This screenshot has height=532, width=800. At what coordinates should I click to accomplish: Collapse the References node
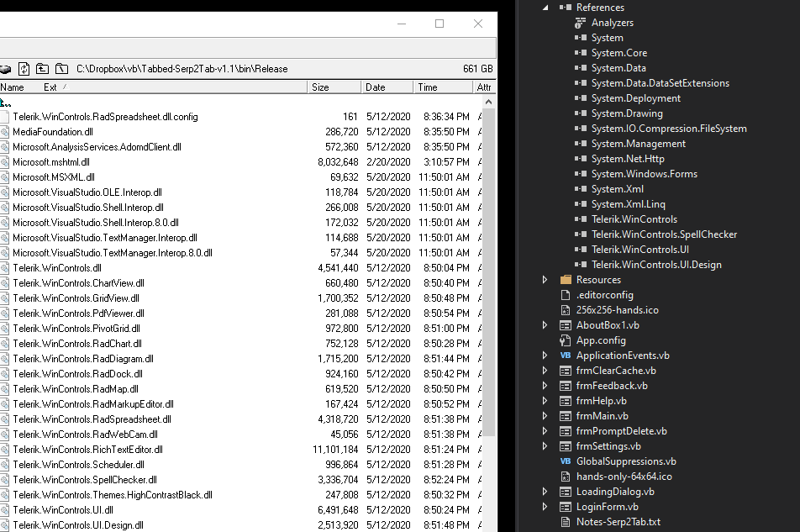coord(545,8)
